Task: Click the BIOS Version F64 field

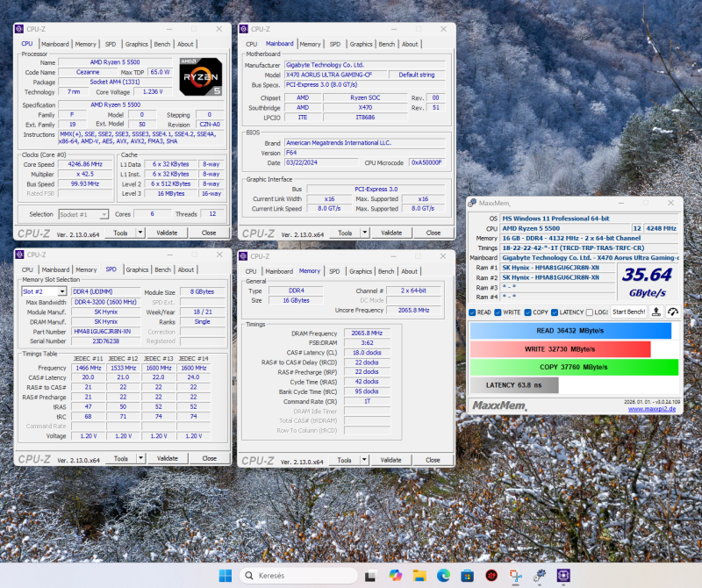Action: (x=365, y=153)
